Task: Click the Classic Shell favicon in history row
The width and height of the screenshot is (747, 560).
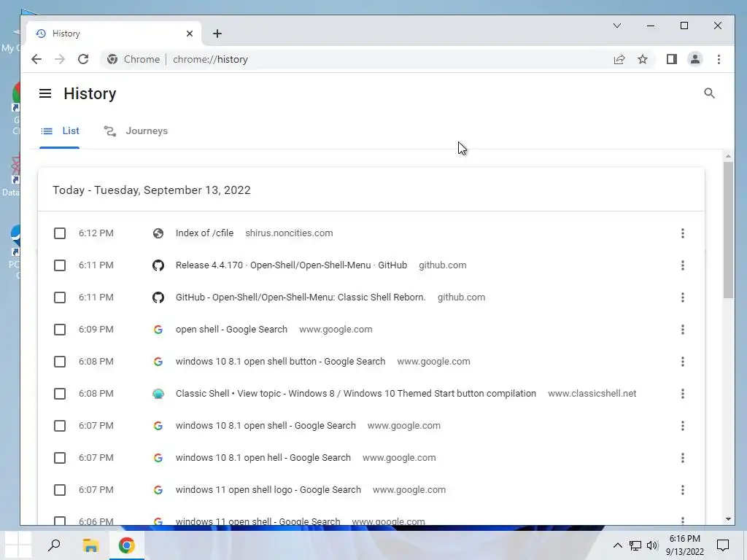Action: 158,394
